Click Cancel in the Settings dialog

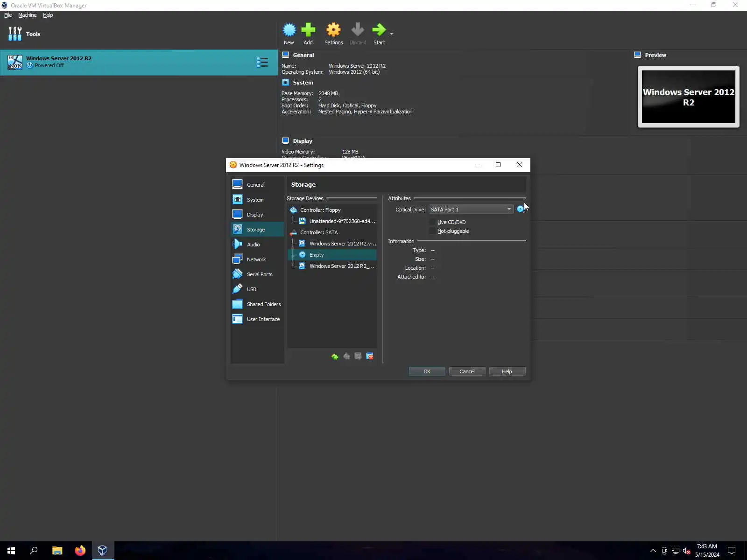coord(467,371)
